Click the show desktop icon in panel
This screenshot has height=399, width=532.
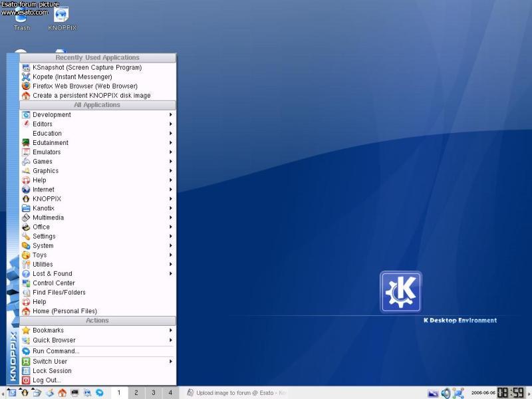click(50, 392)
